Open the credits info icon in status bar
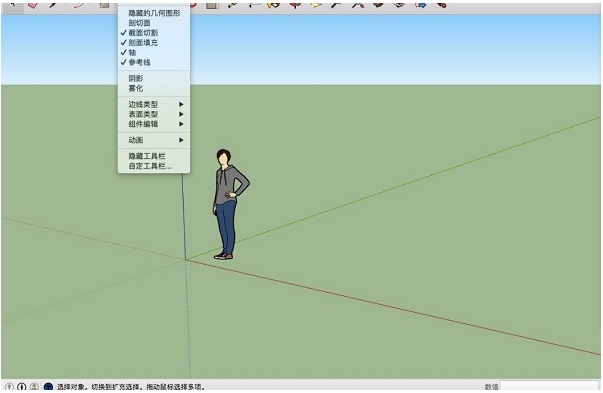Screen dimensions: 603x393 pyautogui.click(x=22, y=386)
